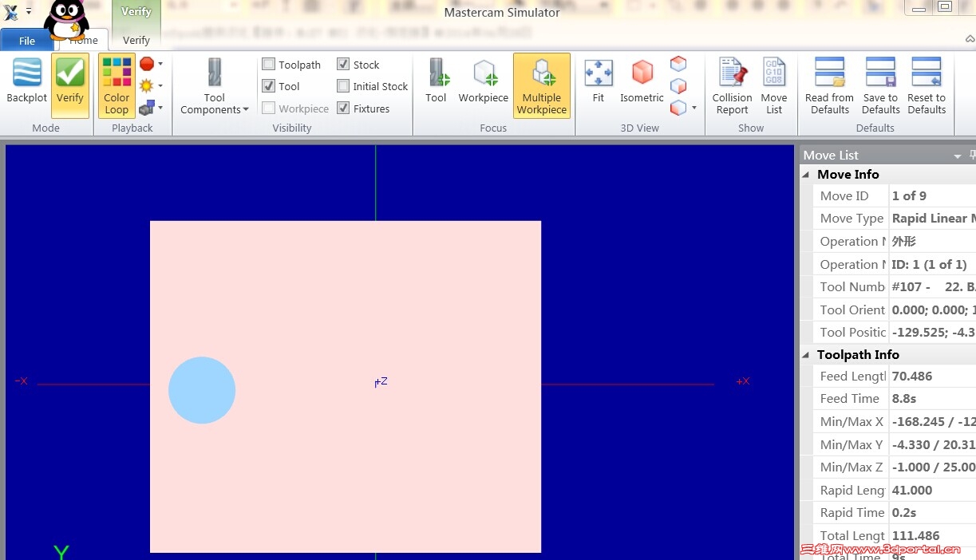Click the Total Length value 111.486
The height and width of the screenshot is (560, 976).
click(x=915, y=536)
